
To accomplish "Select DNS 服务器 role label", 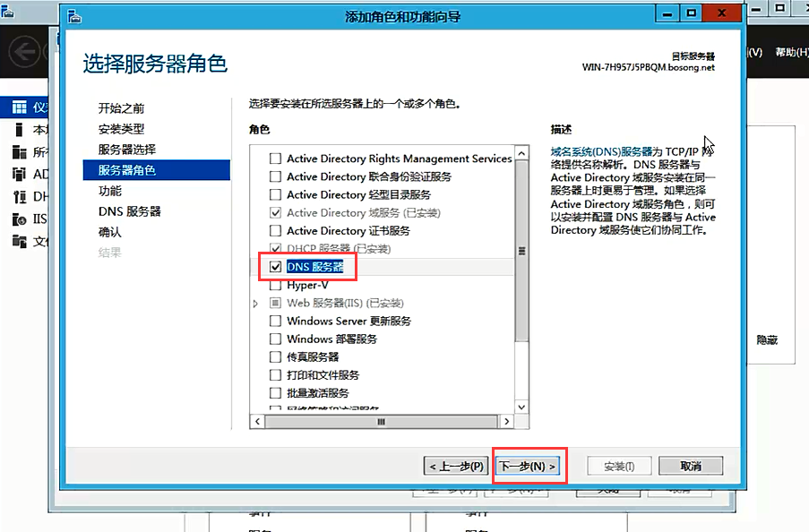I will click(314, 267).
